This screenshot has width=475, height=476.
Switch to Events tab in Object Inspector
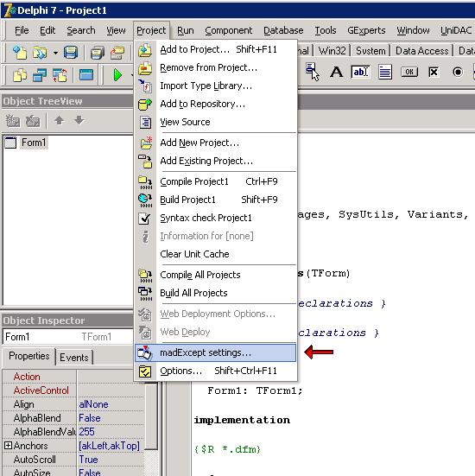(74, 358)
